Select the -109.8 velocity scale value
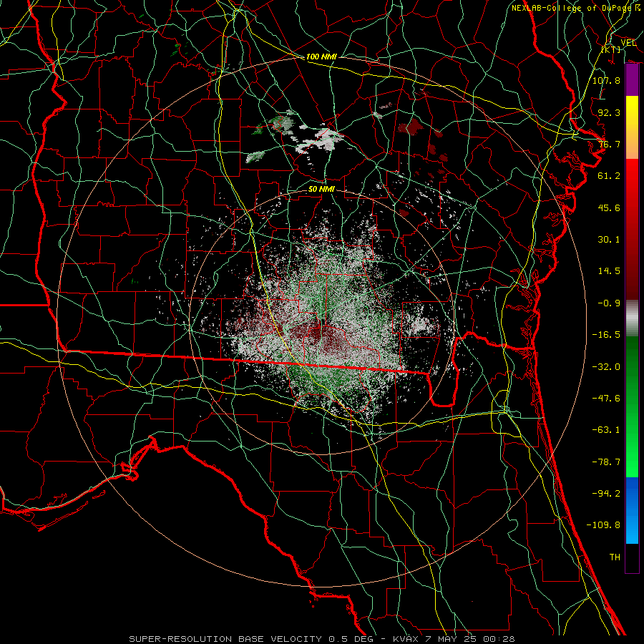 tap(603, 525)
